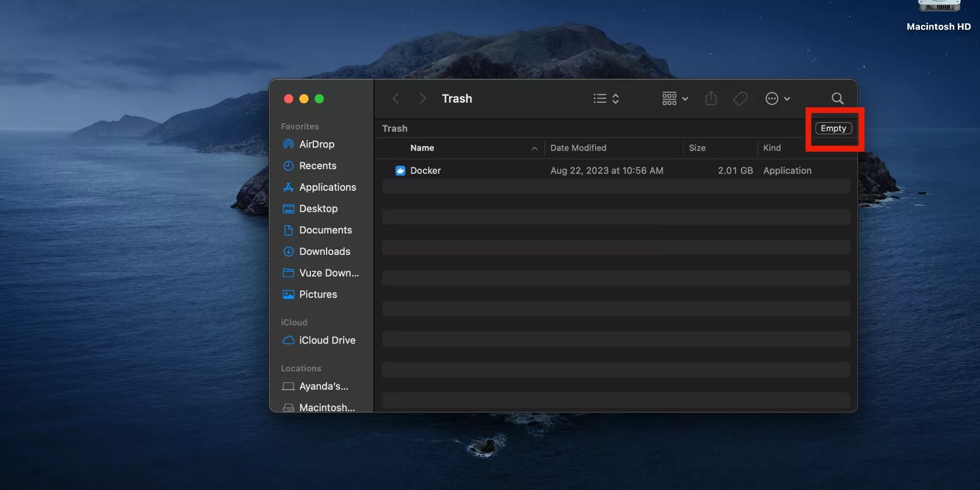Click the Empty trash button
Image resolution: width=980 pixels, height=490 pixels.
[x=833, y=128]
